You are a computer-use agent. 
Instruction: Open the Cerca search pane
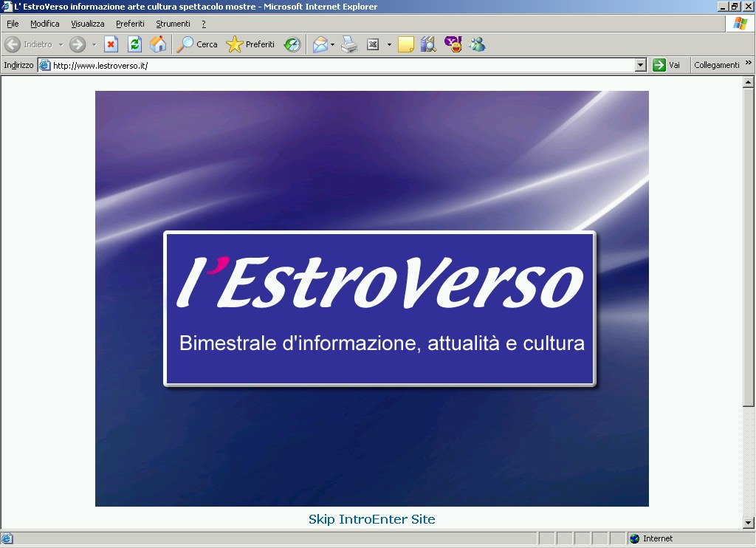tap(197, 44)
